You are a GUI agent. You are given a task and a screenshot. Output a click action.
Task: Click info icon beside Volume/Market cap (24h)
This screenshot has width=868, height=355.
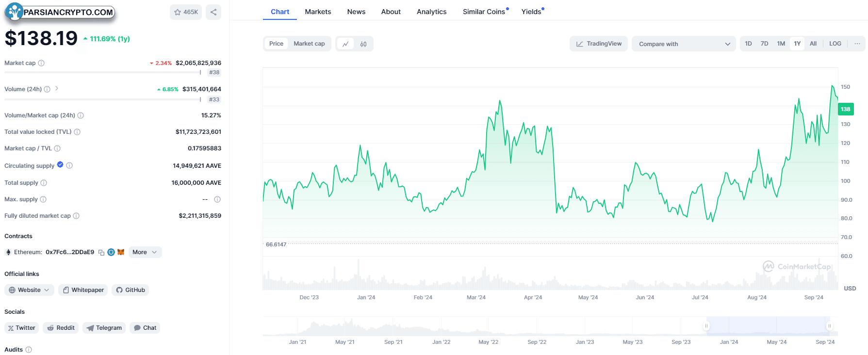click(81, 115)
